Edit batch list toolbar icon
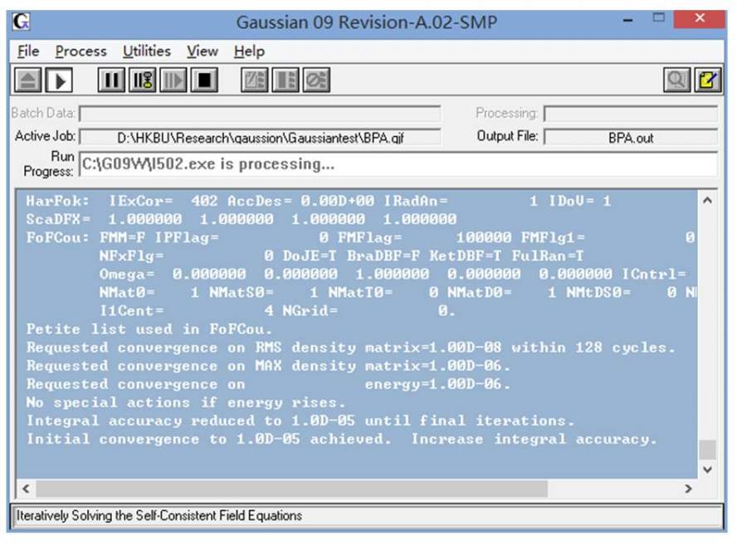 click(255, 80)
